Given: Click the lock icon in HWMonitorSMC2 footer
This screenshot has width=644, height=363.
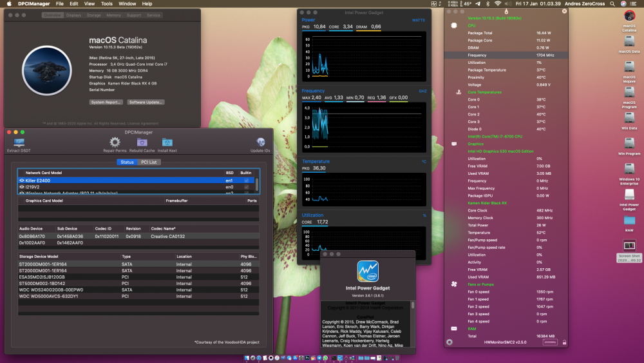Looking at the screenshot, I should point(564,342).
